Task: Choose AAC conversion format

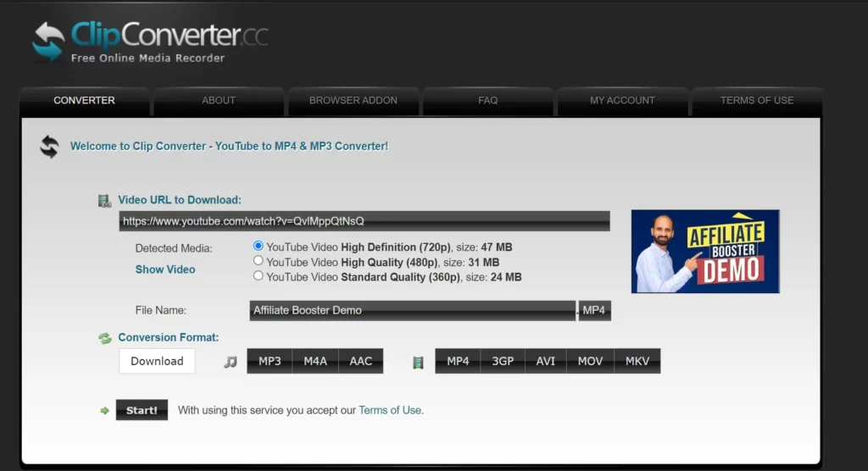Action: [x=360, y=361]
